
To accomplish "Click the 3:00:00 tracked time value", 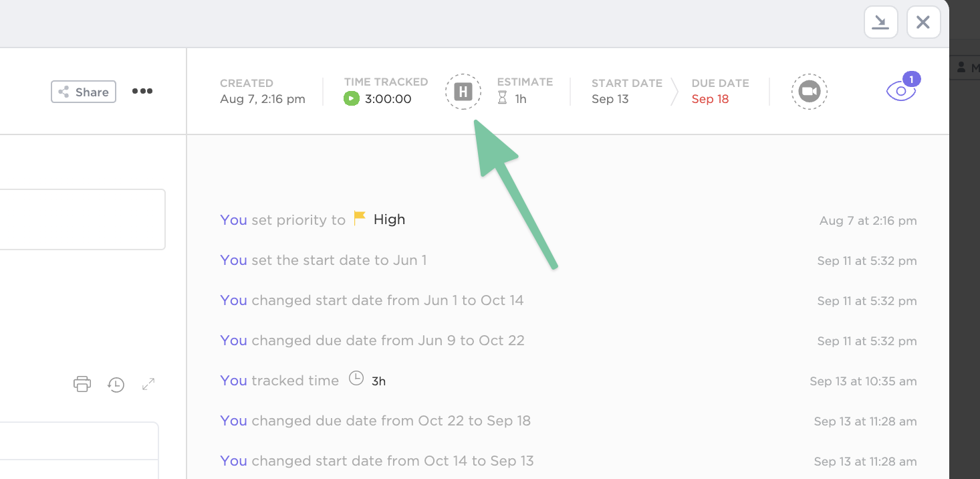I will point(388,99).
